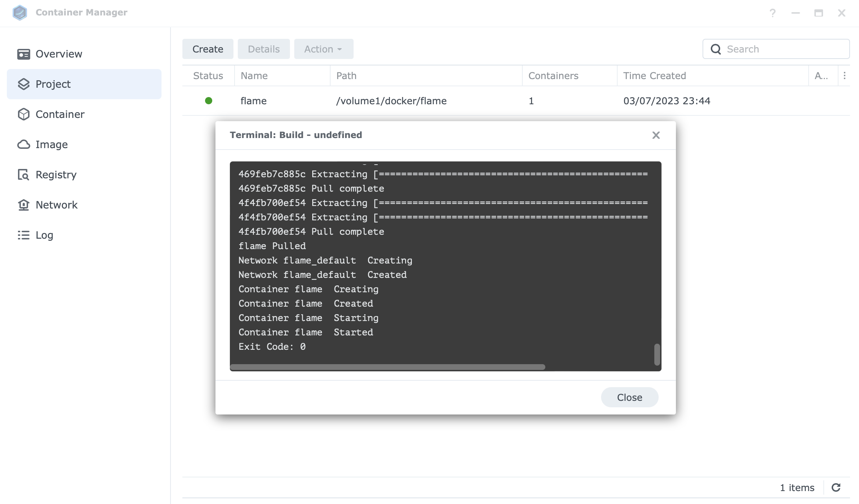This screenshot has height=504, width=859.
Task: Click the truncated 'A...' column header
Action: [x=823, y=75]
